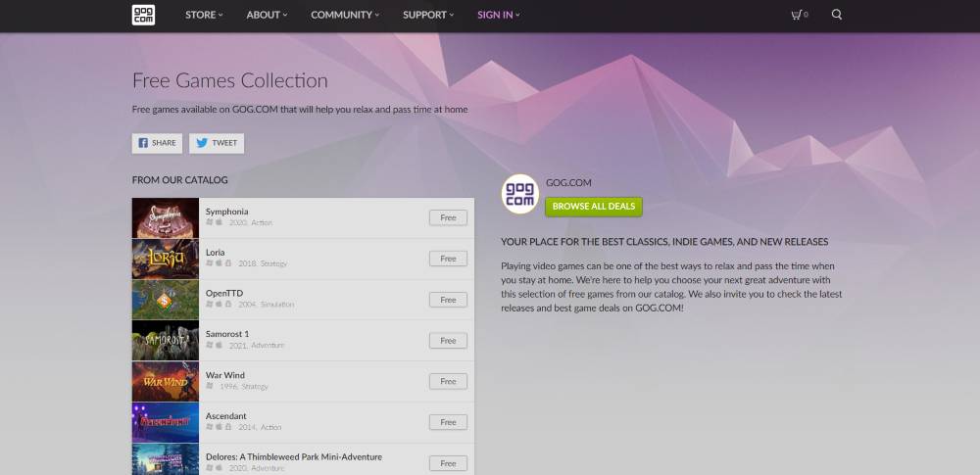Click the '2021, Adventure' text under Samorost 1
The width and height of the screenshot is (980, 475).
256,346
